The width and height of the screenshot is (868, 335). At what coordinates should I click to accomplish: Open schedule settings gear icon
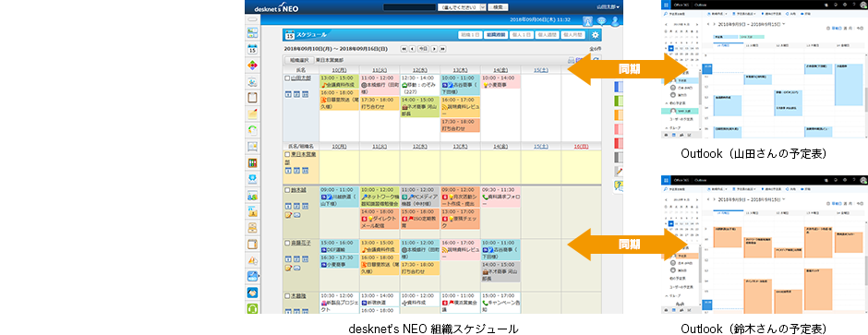pos(595,35)
